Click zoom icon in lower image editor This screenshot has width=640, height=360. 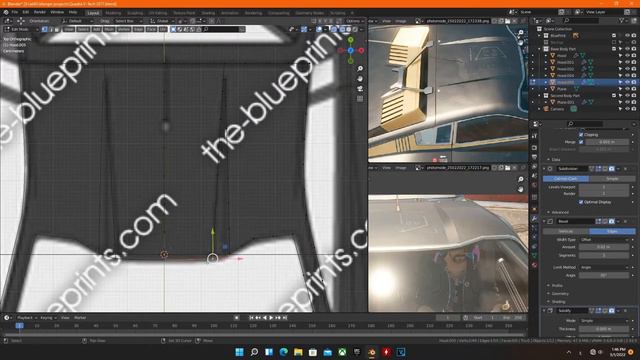520,179
